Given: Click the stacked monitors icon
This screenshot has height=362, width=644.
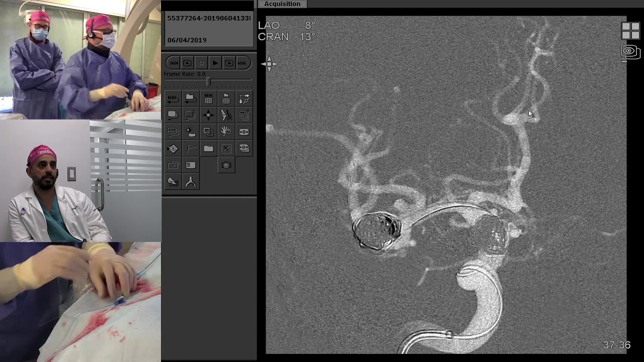Looking at the screenshot, I should 173,115.
